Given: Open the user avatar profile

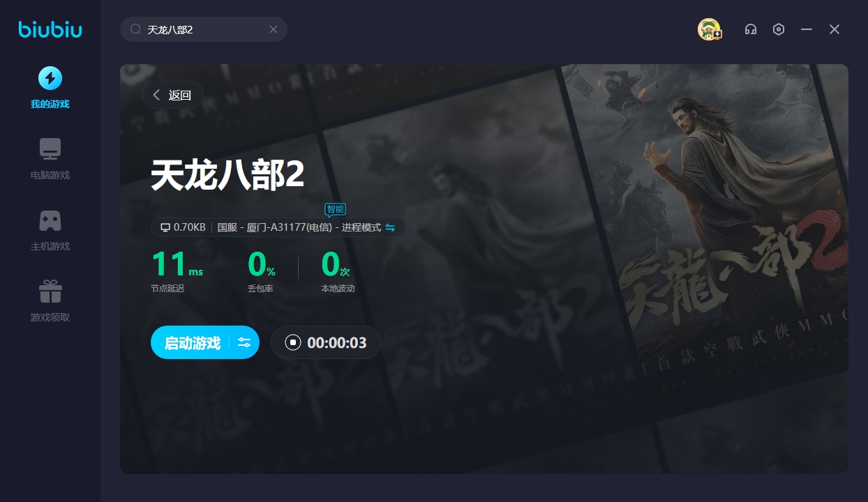Looking at the screenshot, I should pyautogui.click(x=709, y=29).
